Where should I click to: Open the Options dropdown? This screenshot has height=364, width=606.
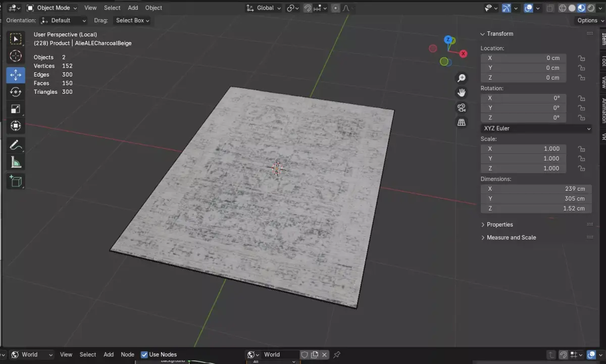590,20
